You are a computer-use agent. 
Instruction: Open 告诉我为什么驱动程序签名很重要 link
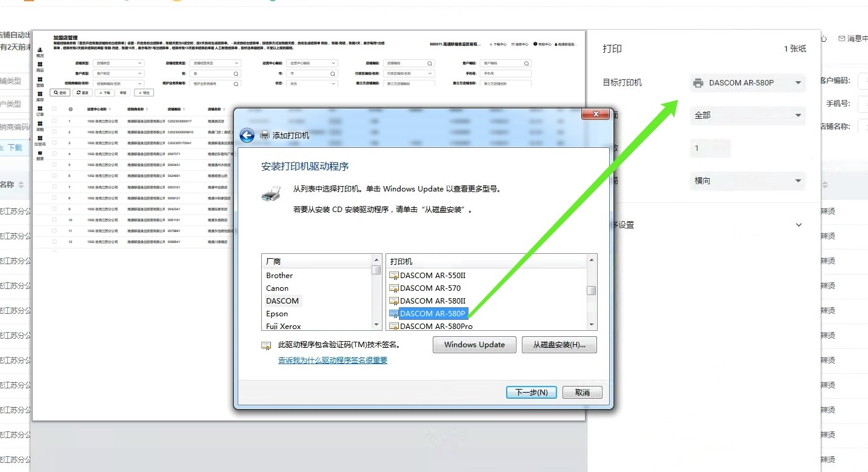[x=333, y=361]
